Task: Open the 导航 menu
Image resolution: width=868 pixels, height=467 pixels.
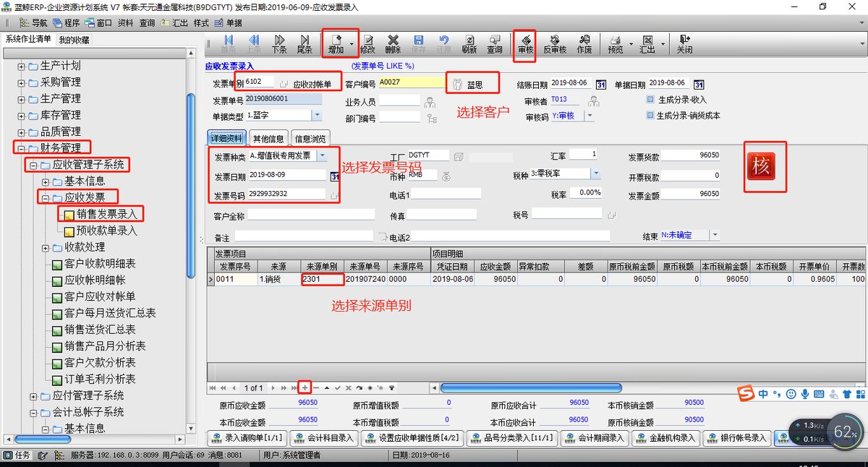Action: pos(34,23)
